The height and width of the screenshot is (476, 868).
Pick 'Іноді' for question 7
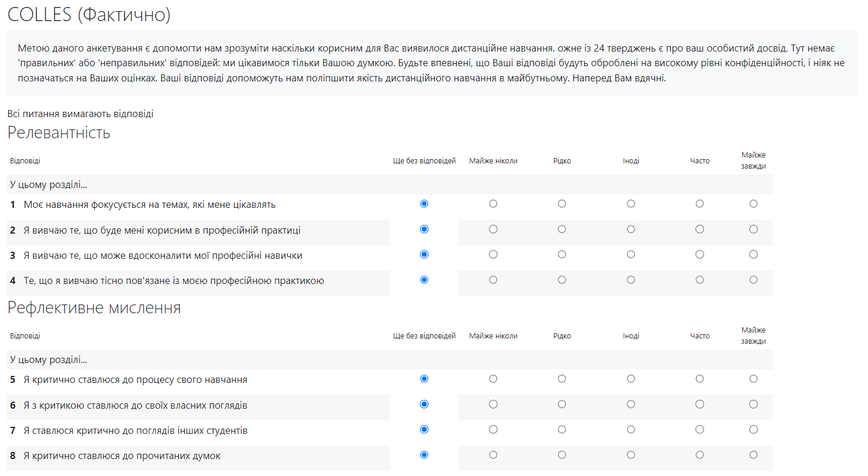pos(631,430)
